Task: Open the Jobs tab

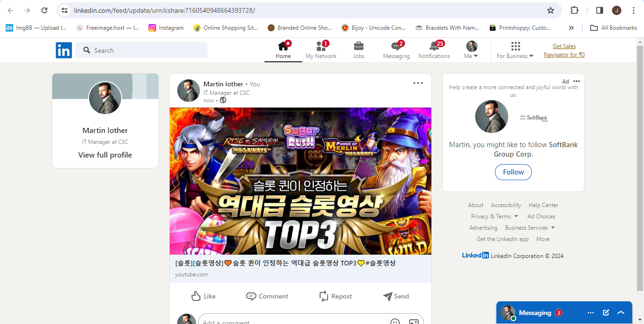Action: (359, 50)
